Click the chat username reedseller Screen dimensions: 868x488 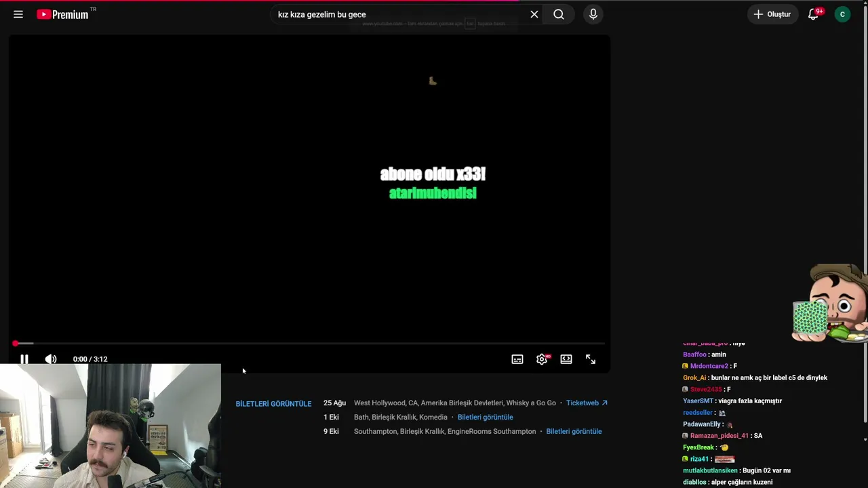698,412
